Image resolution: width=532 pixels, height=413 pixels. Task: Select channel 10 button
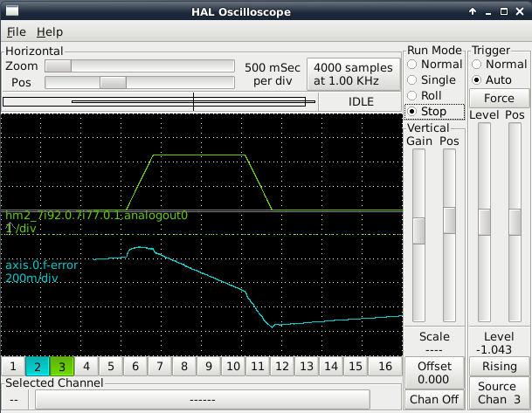(233, 366)
